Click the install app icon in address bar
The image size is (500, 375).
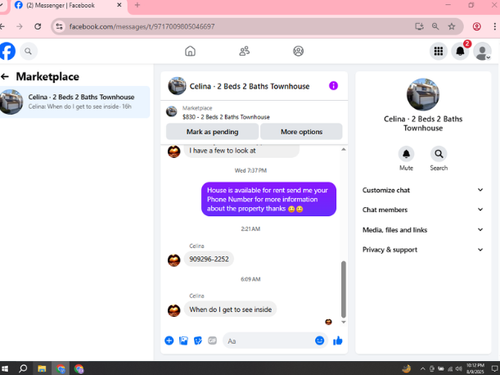click(x=419, y=26)
